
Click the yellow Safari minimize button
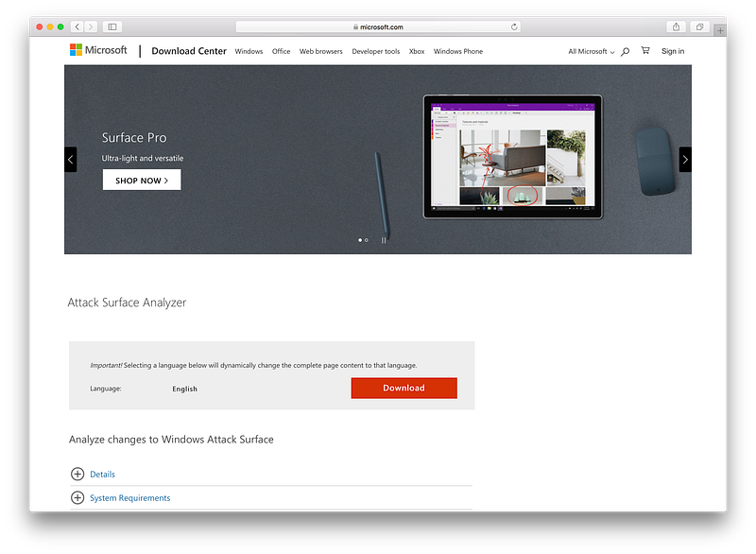(x=50, y=26)
